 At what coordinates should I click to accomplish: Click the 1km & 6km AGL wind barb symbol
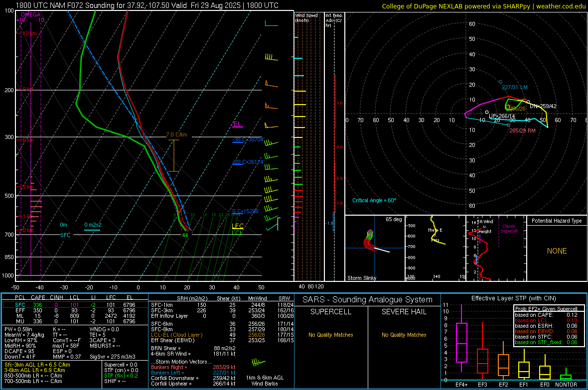[259, 363]
